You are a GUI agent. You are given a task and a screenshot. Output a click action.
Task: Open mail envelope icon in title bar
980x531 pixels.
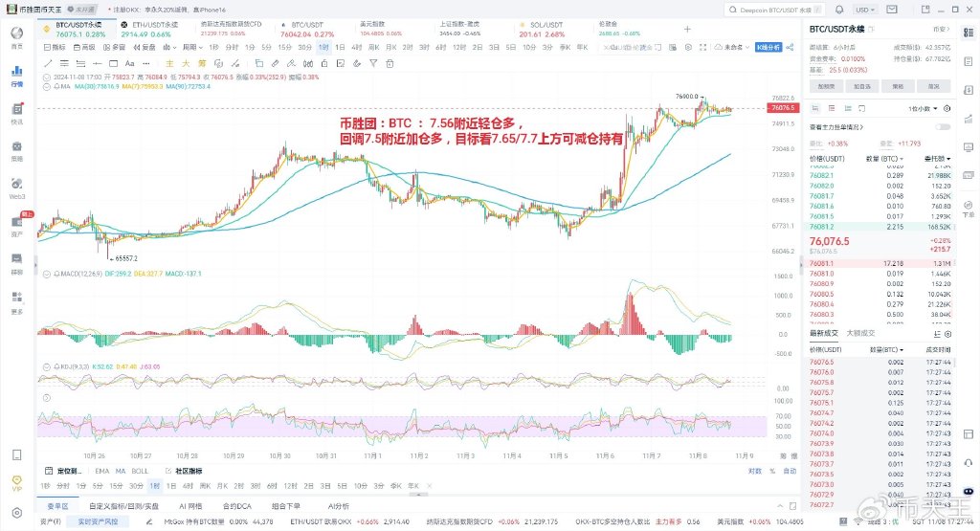(892, 10)
